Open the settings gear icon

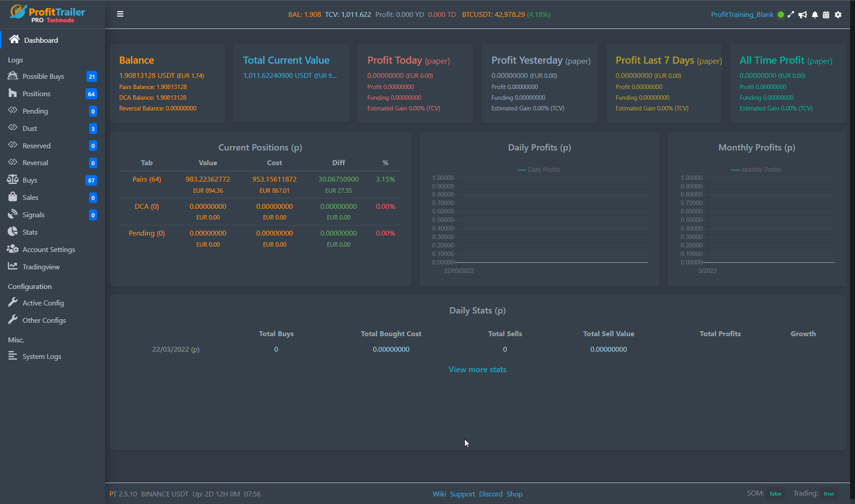pyautogui.click(x=838, y=15)
